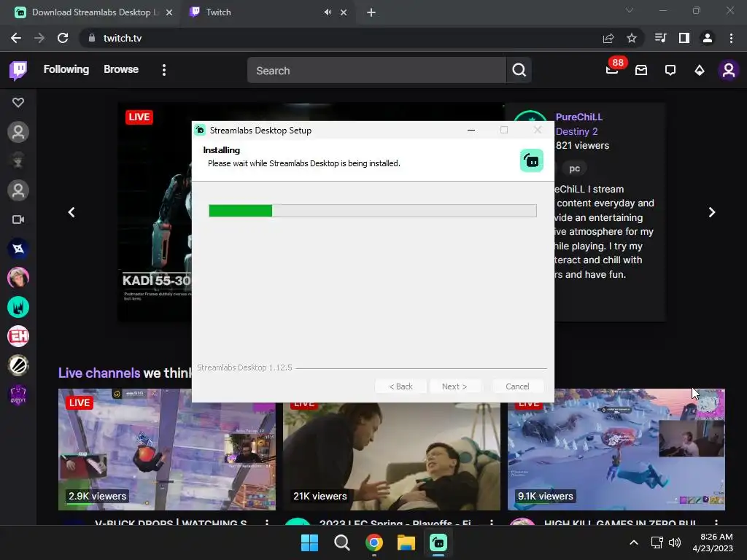Click the Twitch logo home icon
This screenshot has width=747, height=560.
pyautogui.click(x=18, y=70)
